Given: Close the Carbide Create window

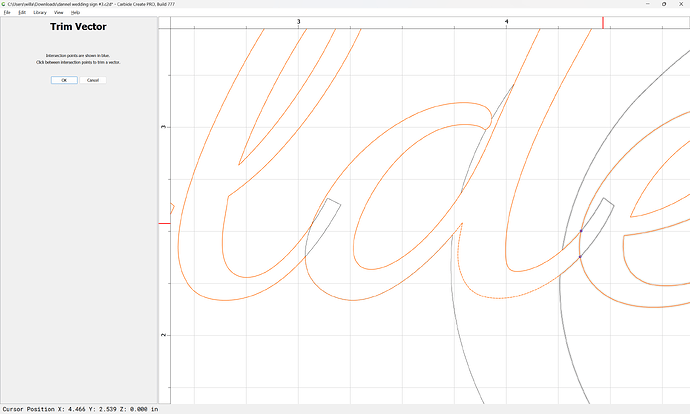Looking at the screenshot, I should tap(681, 4).
